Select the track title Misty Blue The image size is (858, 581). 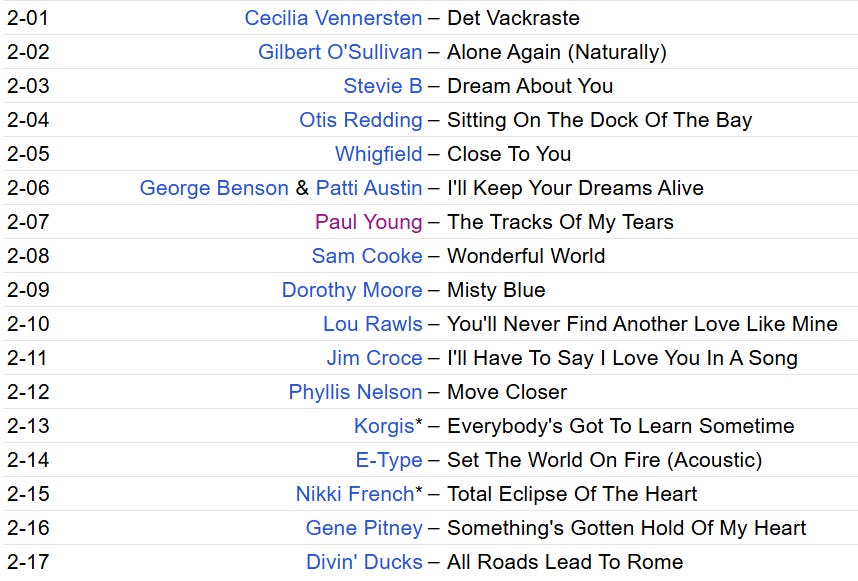pyautogui.click(x=496, y=290)
